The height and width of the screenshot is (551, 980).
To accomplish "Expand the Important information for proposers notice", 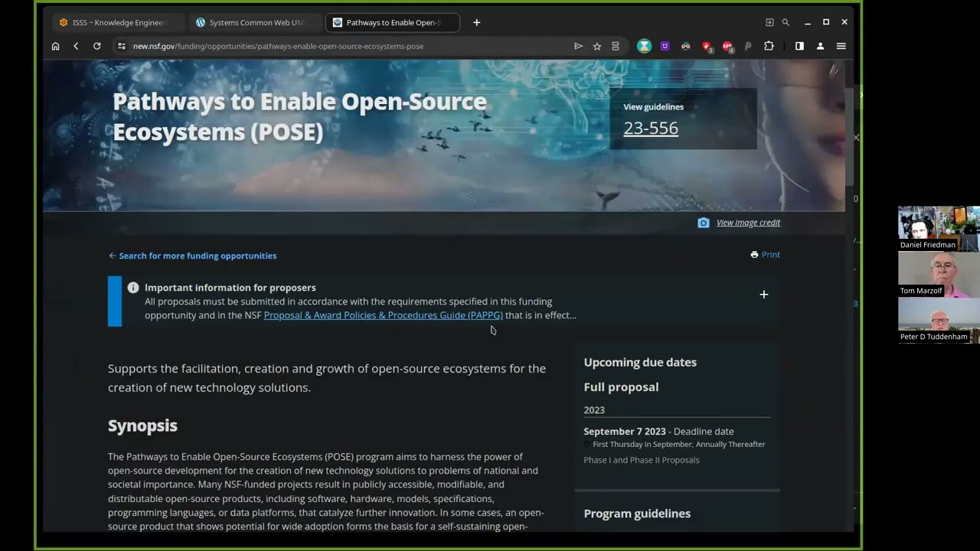I will [763, 295].
